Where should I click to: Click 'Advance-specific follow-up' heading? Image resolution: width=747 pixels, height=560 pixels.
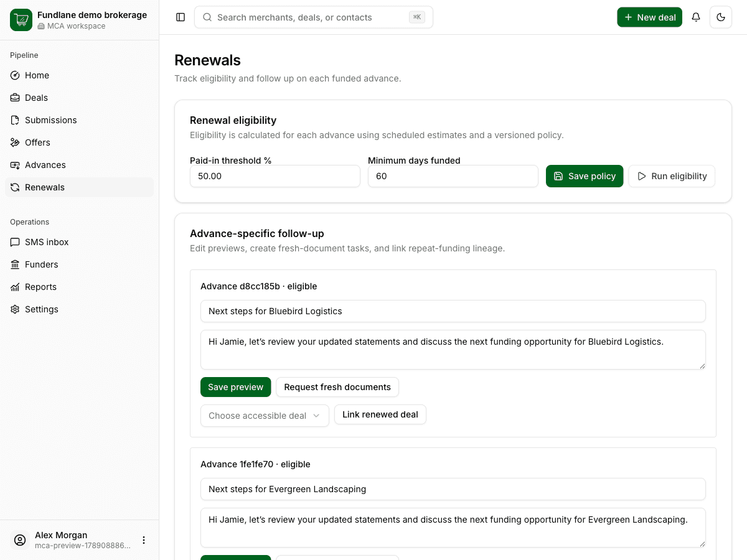257,233
